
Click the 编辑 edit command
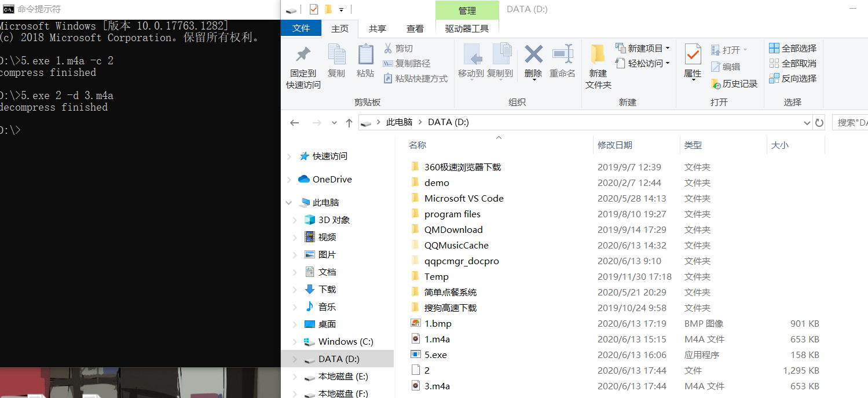(x=726, y=67)
